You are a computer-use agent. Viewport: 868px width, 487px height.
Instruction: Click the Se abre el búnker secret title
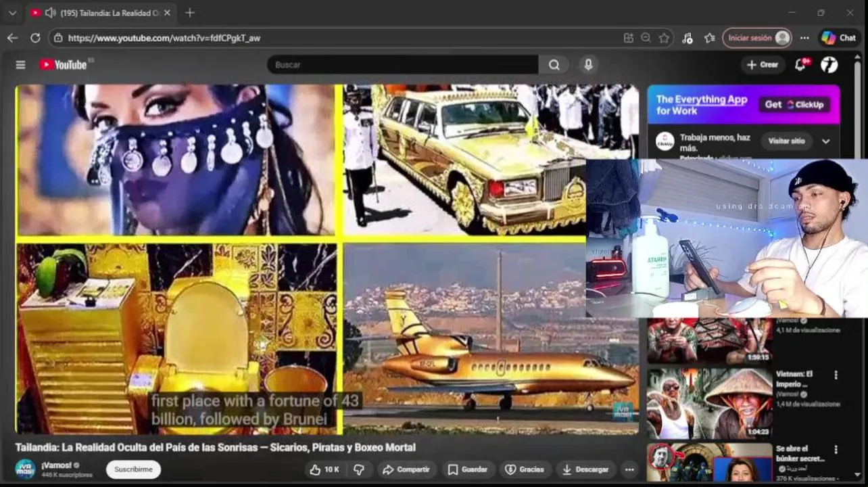coord(800,454)
